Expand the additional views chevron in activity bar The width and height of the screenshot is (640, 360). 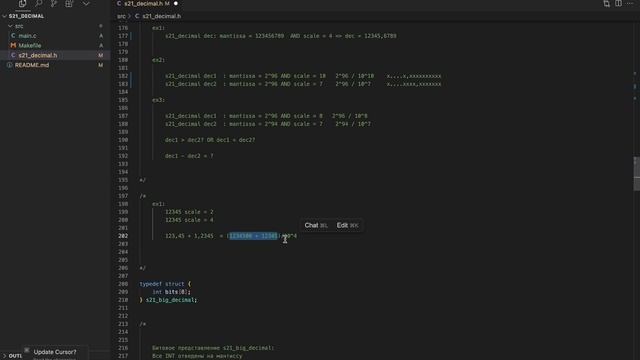point(86,4)
